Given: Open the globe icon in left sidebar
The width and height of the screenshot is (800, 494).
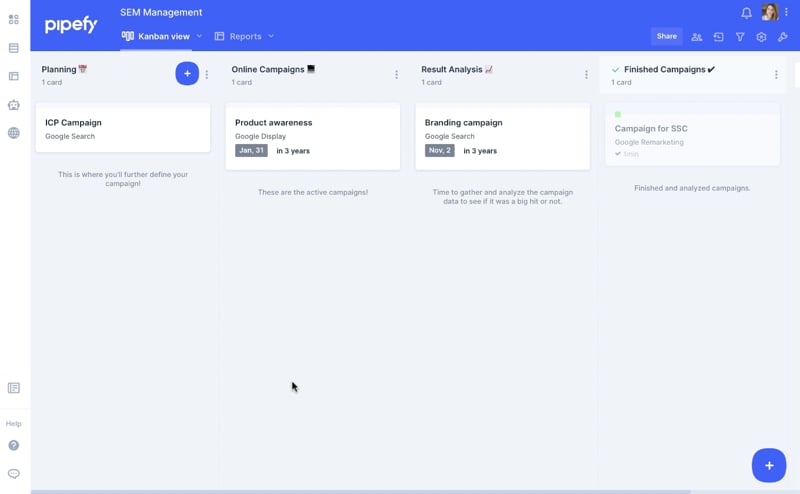Looking at the screenshot, I should (14, 133).
